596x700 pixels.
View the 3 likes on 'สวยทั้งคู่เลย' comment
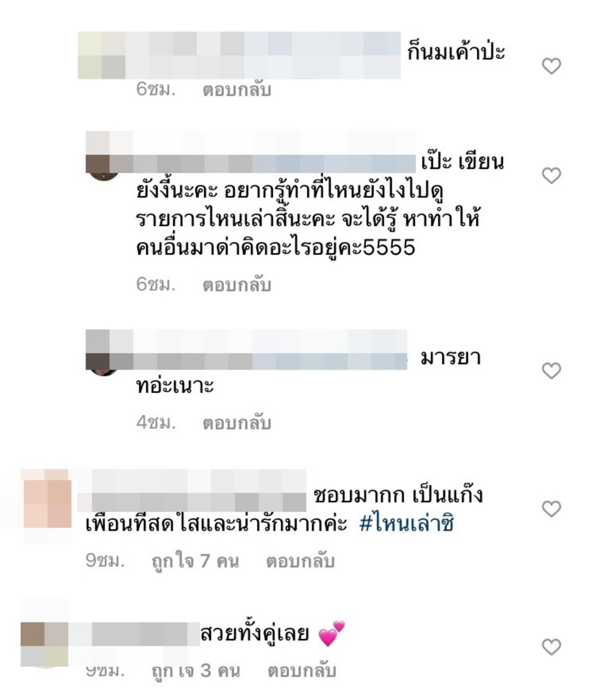pos(196,671)
